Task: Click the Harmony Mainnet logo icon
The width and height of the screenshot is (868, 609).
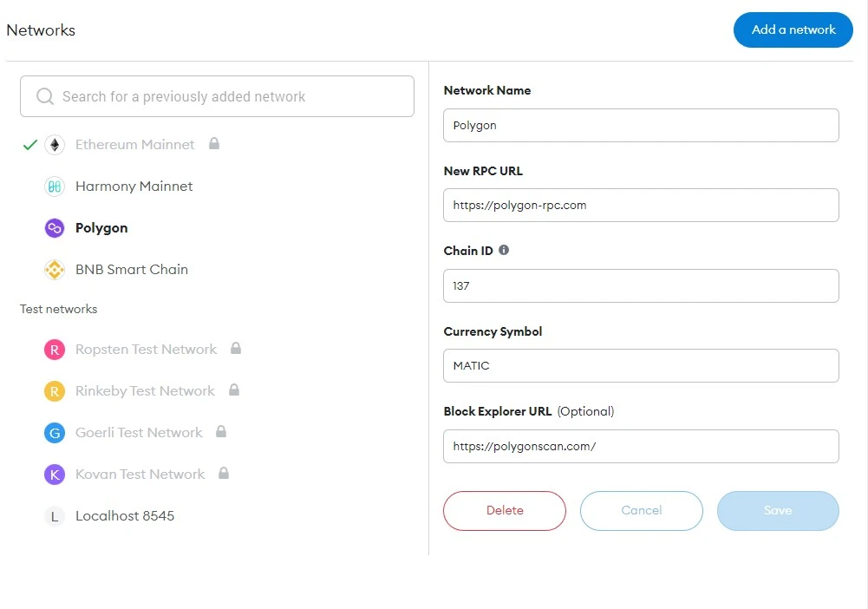Action: coord(55,187)
